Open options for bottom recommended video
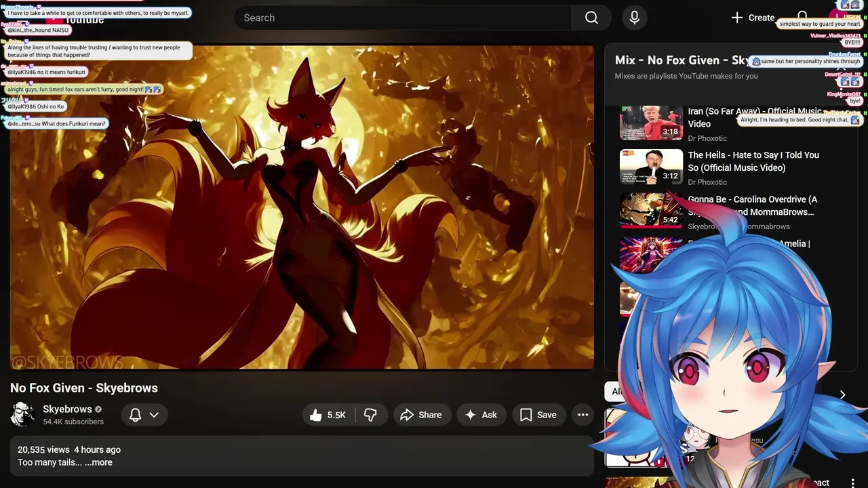The image size is (868, 488). pyautogui.click(x=853, y=483)
